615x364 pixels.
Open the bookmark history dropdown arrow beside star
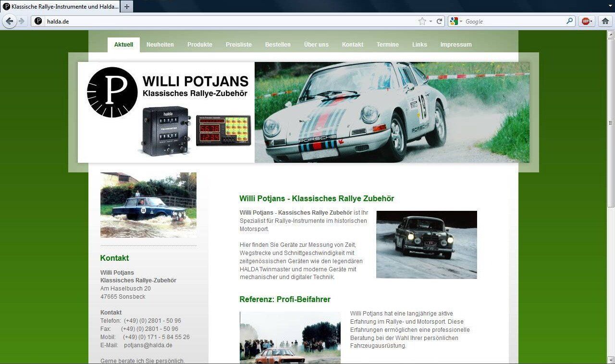(430, 21)
